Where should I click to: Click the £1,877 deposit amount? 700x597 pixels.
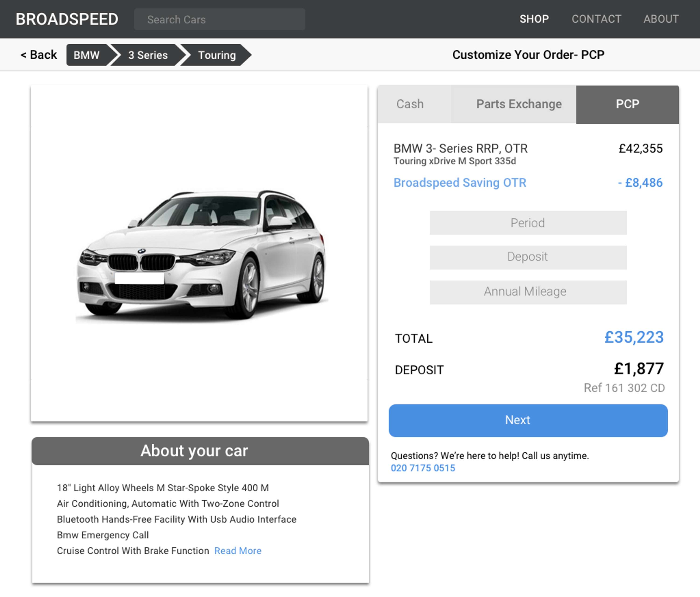coord(639,369)
